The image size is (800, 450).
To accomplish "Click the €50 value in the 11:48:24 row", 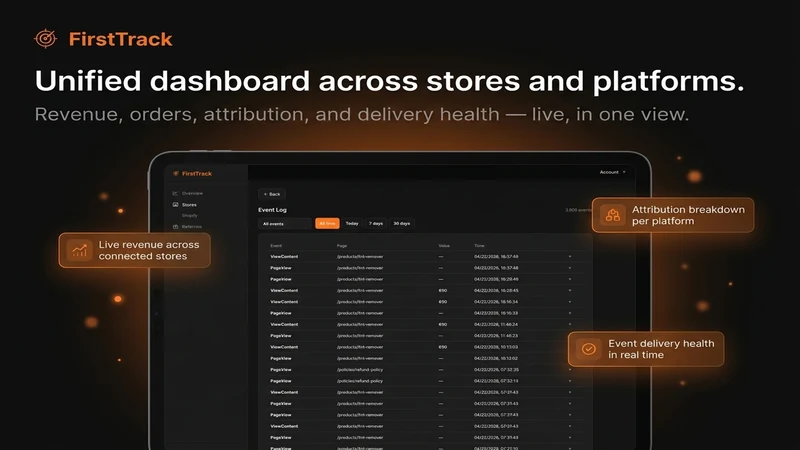I will (x=443, y=324).
